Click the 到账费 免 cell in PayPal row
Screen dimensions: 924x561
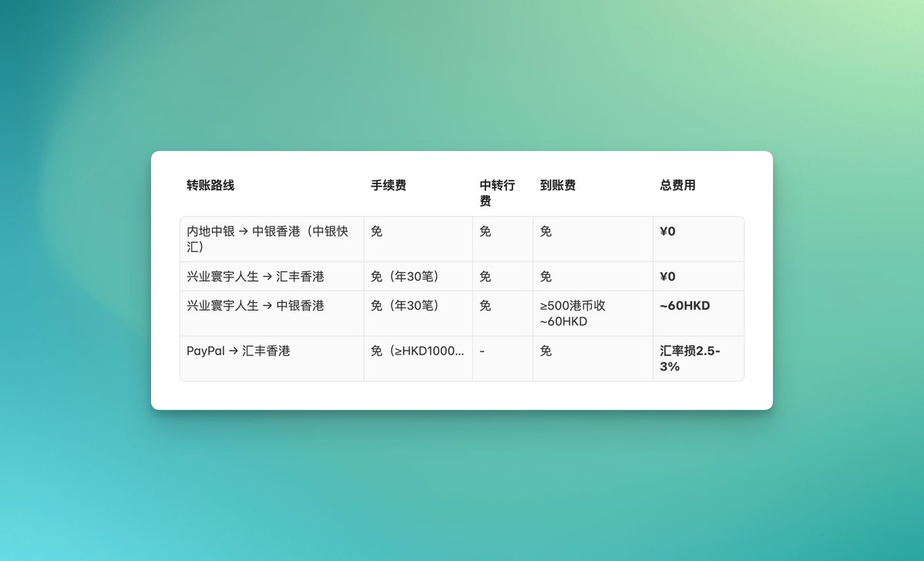(546, 351)
